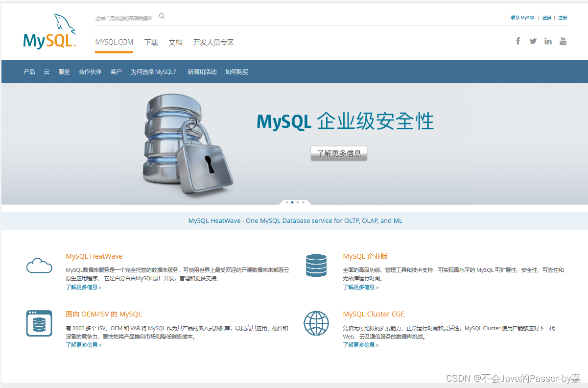Image resolution: width=588 pixels, height=388 pixels.
Task: Open 为何选择 MySQL? menu item
Action: (153, 72)
